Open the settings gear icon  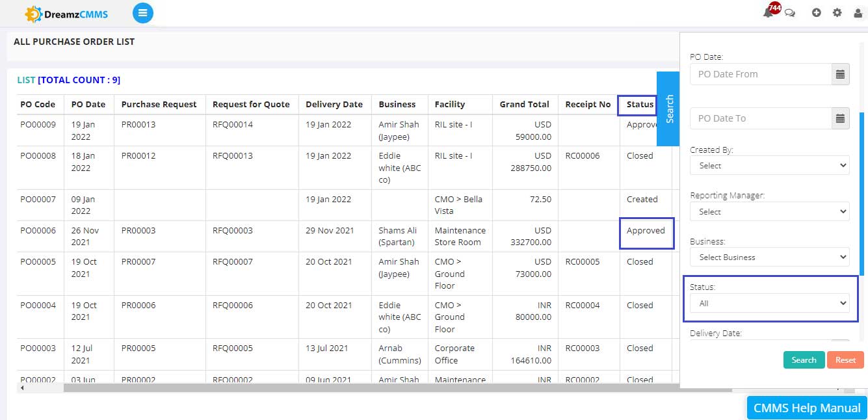point(837,13)
